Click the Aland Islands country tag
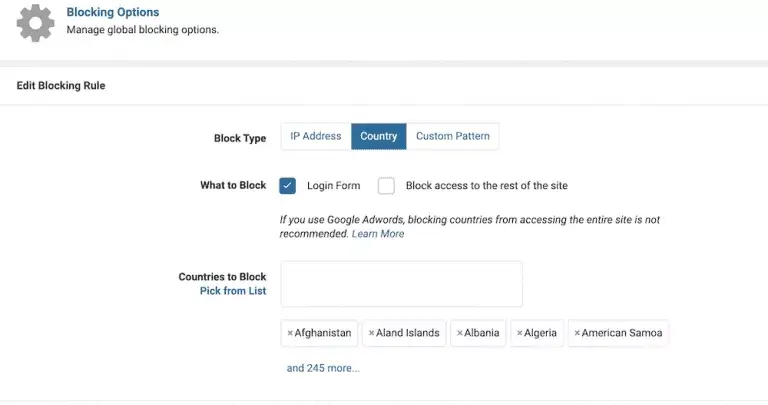Screen dimensions: 768x405 [408, 333]
